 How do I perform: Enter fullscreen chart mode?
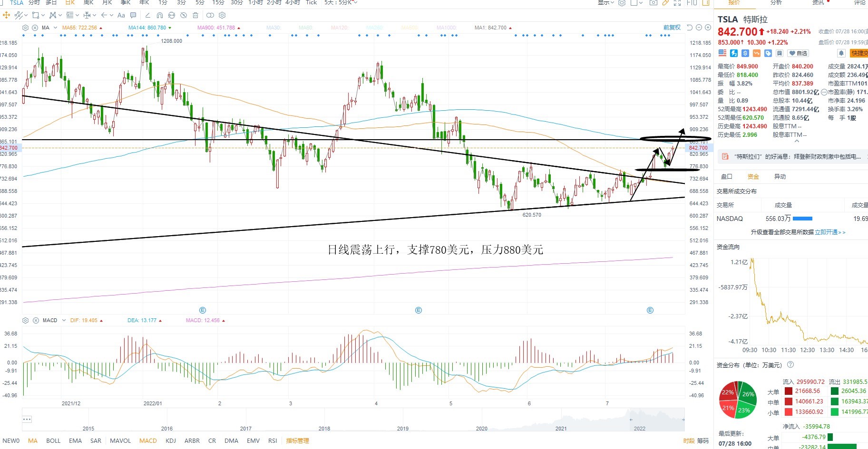tap(677, 2)
